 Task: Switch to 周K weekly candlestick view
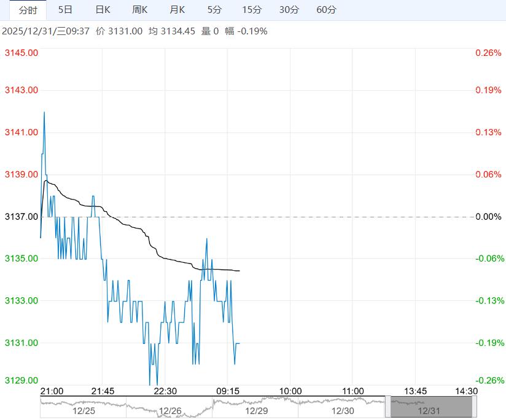pyautogui.click(x=140, y=10)
